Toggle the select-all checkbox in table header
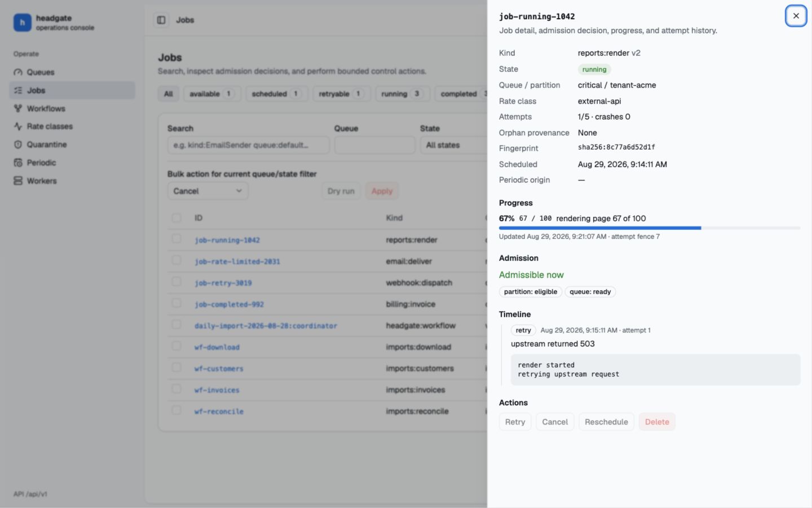Screen dimensions: 812x508 coord(176,217)
